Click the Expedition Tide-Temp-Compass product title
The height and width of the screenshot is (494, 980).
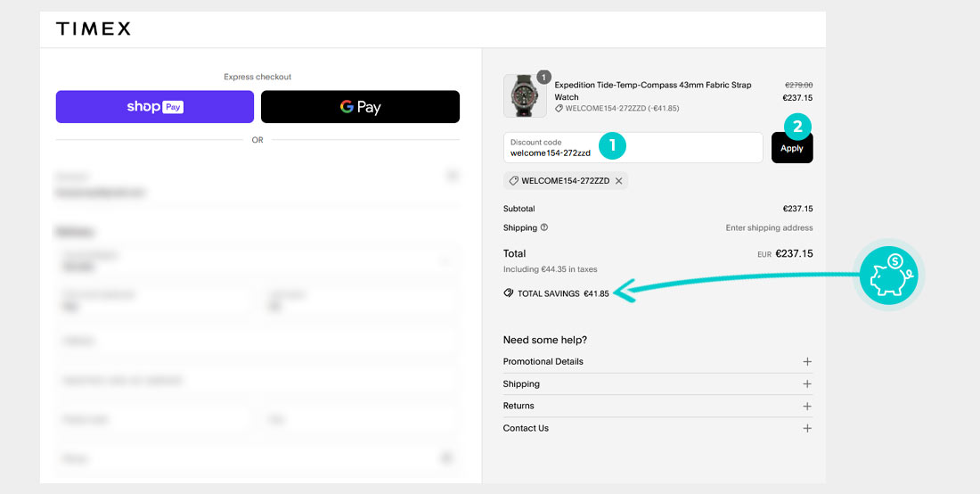pos(653,91)
